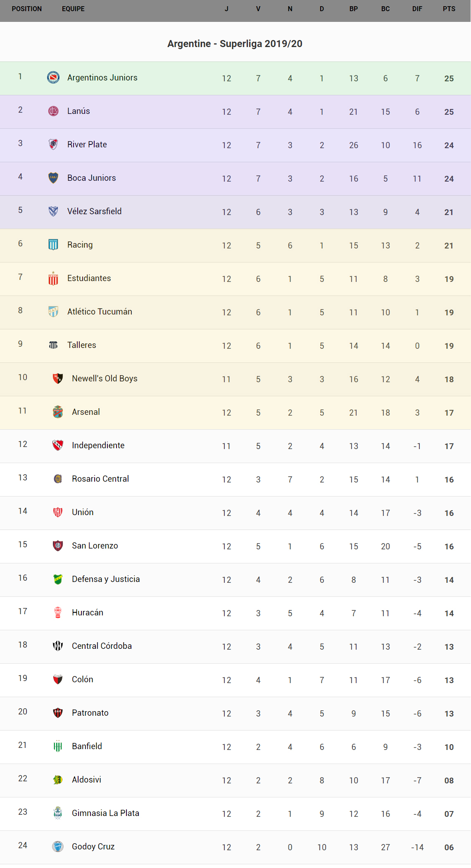Click the Racing club crest
This screenshot has width=471, height=868.
pyautogui.click(x=53, y=244)
